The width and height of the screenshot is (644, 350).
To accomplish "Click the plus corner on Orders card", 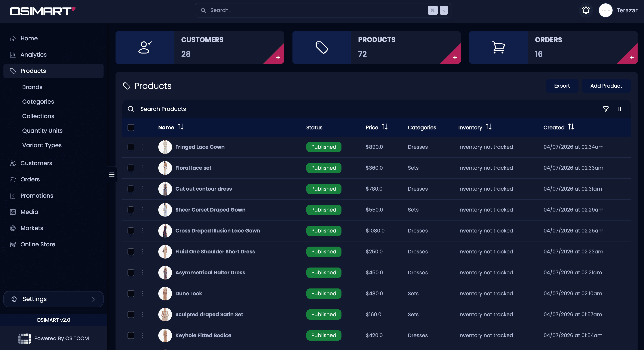I will (x=632, y=57).
